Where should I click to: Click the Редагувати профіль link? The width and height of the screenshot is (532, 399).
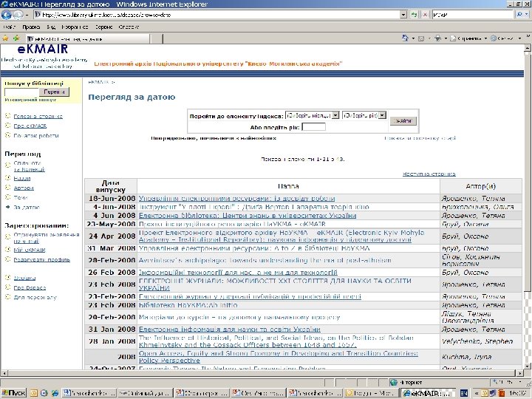[x=41, y=259]
